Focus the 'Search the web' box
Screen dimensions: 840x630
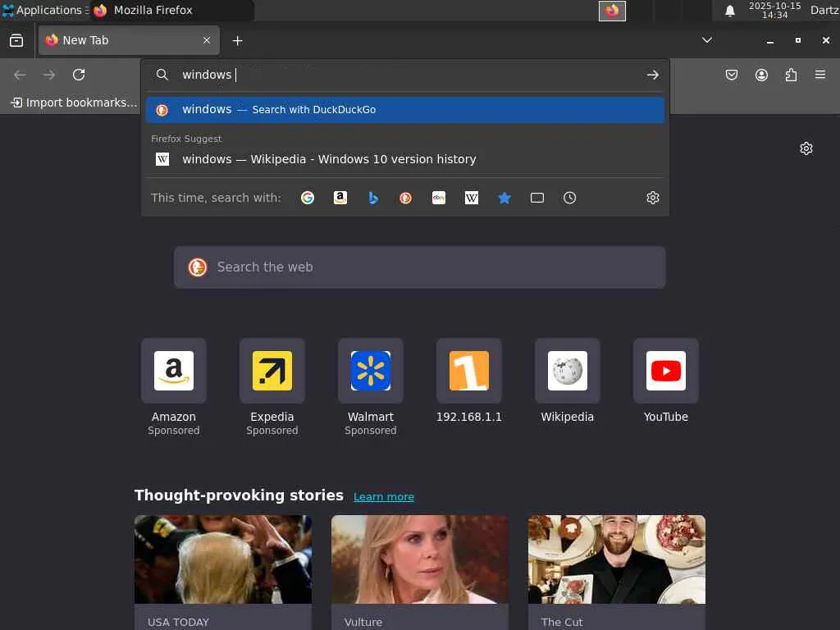(420, 267)
